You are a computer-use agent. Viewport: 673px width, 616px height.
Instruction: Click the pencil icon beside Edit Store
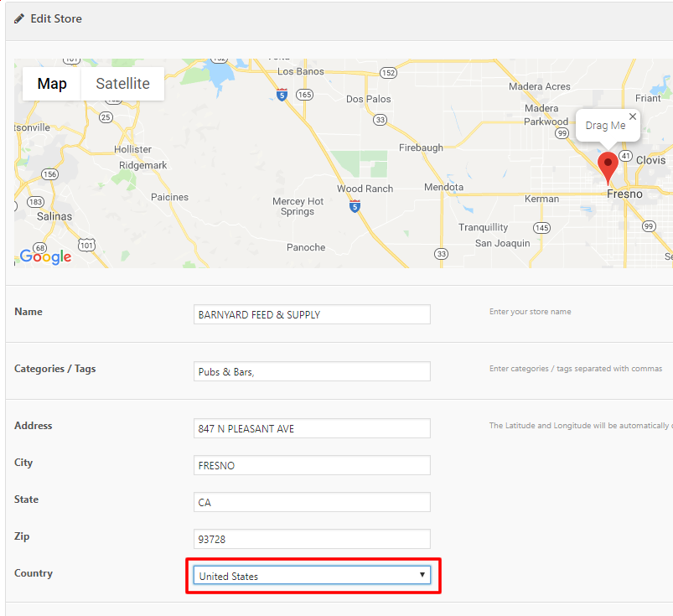[19, 18]
